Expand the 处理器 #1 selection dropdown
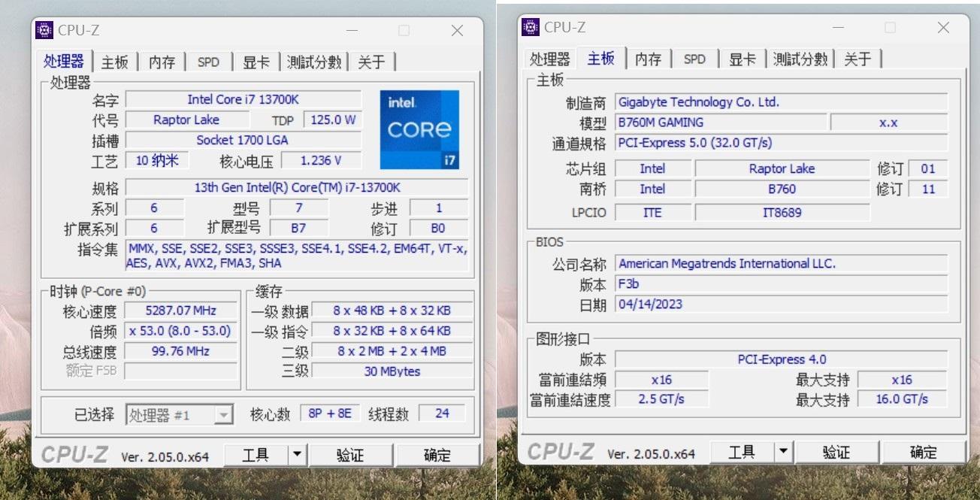The image size is (980, 500). coord(223,414)
